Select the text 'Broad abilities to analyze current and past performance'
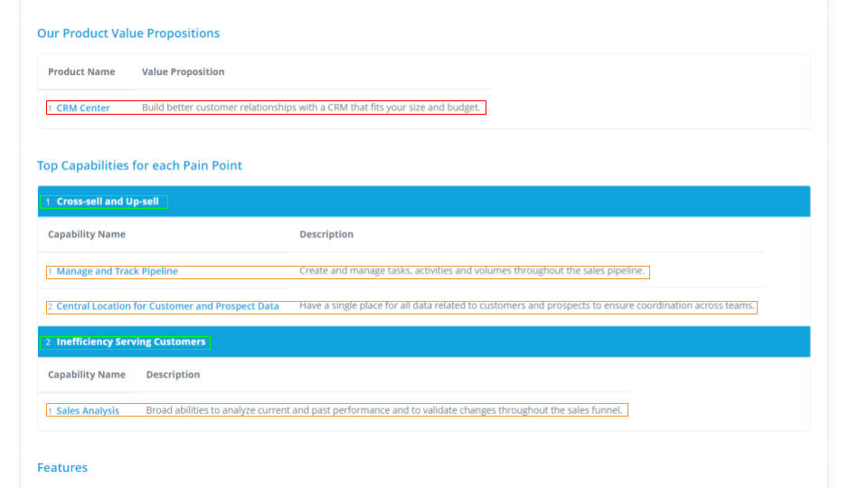The width and height of the screenshot is (868, 488). [268, 410]
